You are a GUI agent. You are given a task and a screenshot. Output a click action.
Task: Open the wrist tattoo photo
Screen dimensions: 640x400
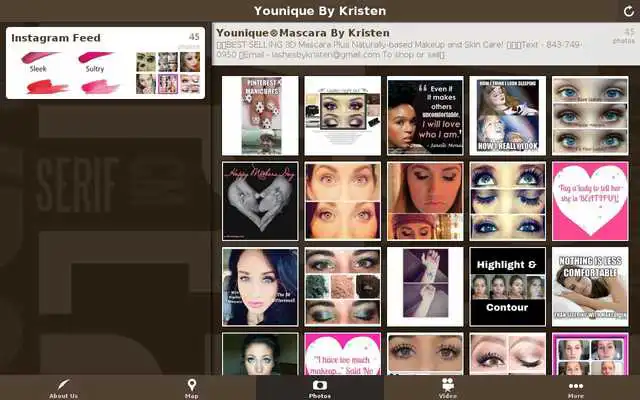[x=425, y=287]
